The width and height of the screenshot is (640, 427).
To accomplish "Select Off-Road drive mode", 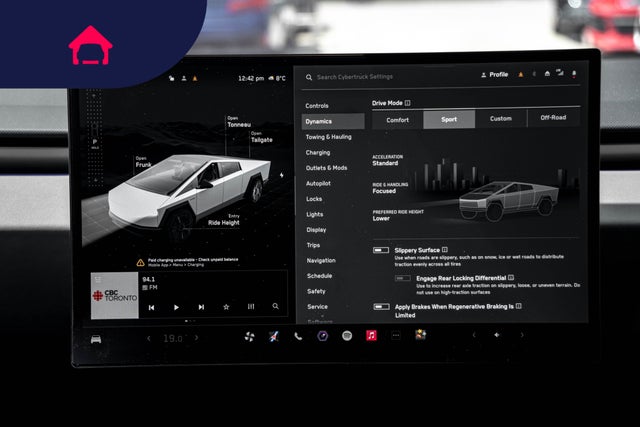I will tap(553, 118).
